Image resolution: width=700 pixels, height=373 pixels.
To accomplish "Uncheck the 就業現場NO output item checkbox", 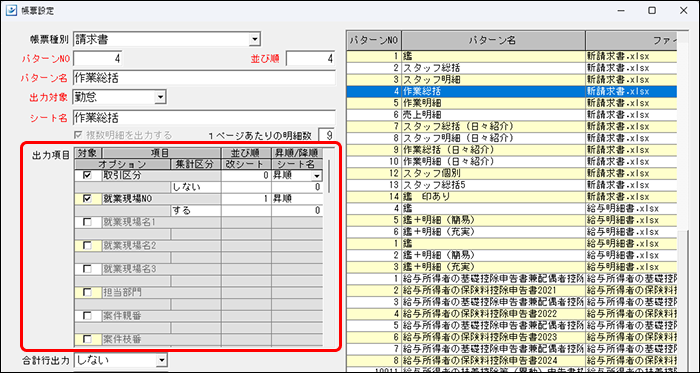I will click(88, 199).
